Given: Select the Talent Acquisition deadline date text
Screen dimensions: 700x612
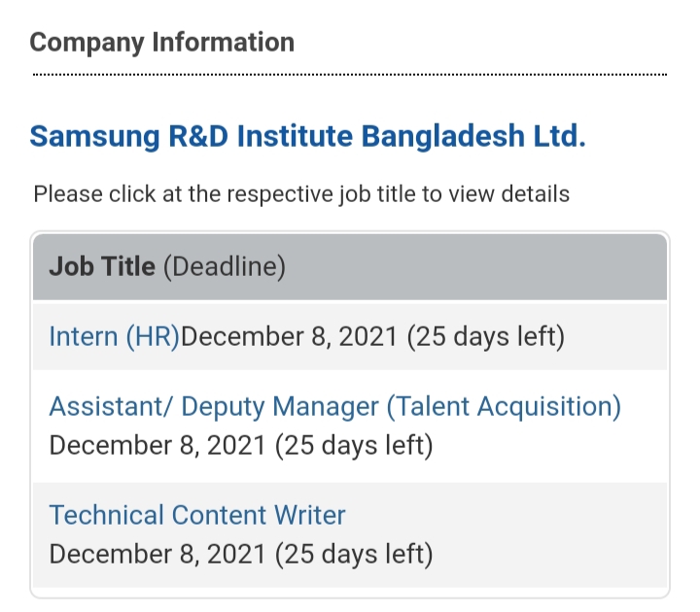Looking at the screenshot, I should [x=157, y=445].
